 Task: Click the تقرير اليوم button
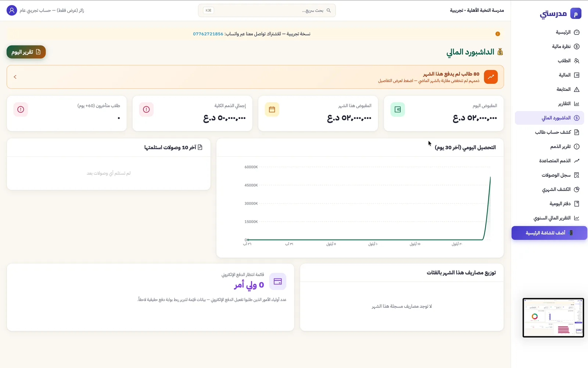click(26, 52)
